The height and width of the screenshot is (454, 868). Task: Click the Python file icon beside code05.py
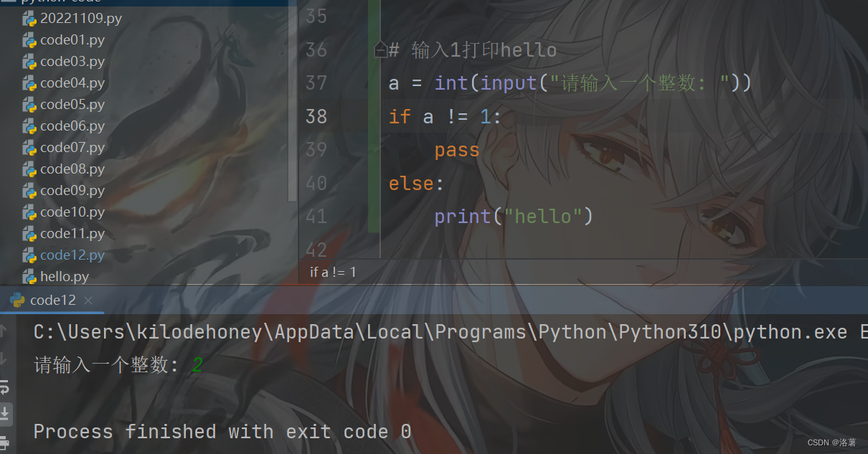point(29,105)
